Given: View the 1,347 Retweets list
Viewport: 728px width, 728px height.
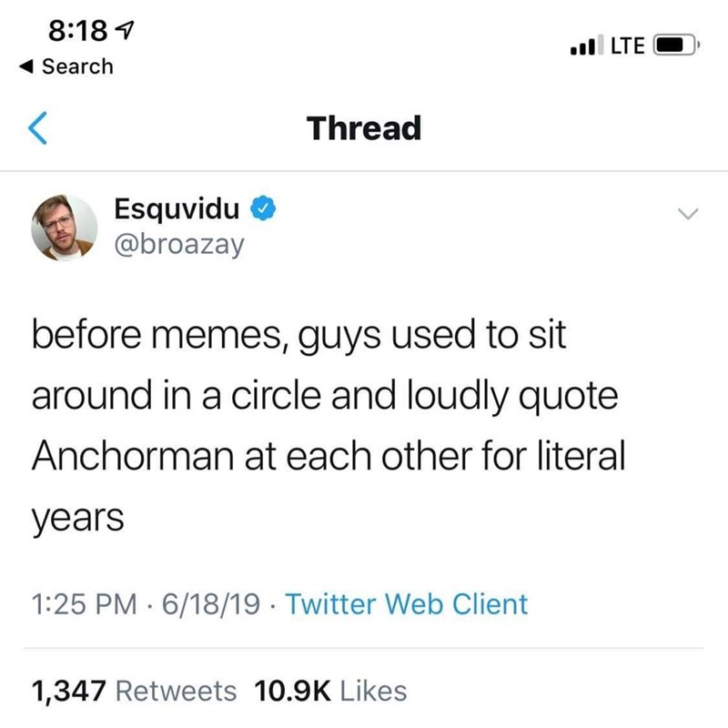Looking at the screenshot, I should pos(134,691).
